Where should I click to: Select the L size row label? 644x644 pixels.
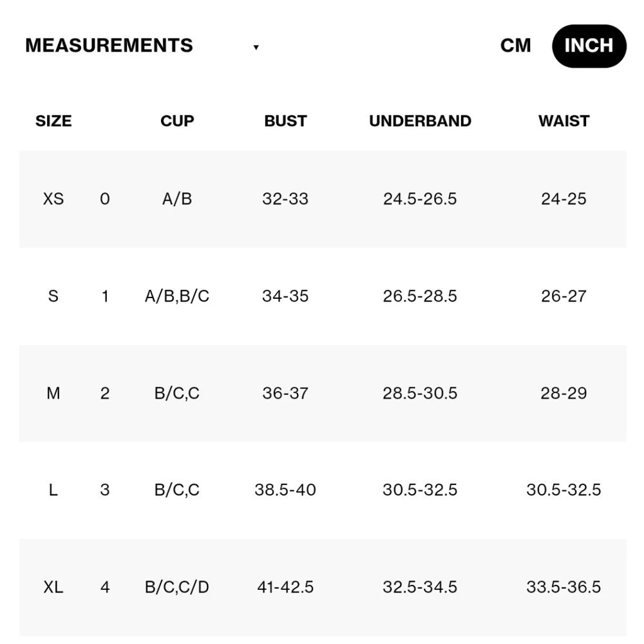[x=53, y=490]
